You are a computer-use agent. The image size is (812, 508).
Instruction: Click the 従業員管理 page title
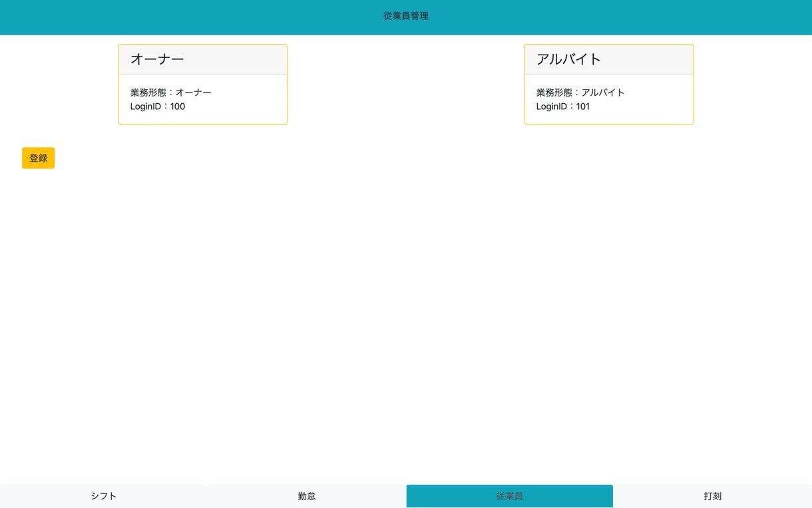(x=406, y=16)
